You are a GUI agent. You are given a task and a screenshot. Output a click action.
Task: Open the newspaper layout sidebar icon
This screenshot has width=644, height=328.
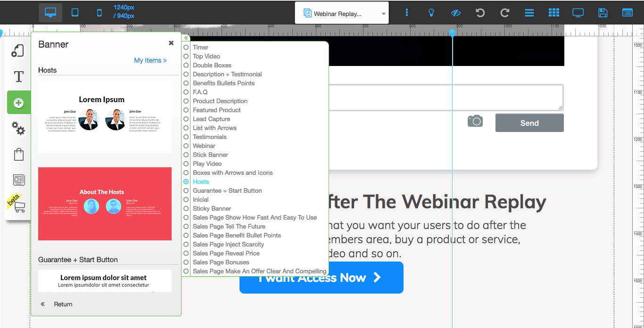tap(19, 180)
